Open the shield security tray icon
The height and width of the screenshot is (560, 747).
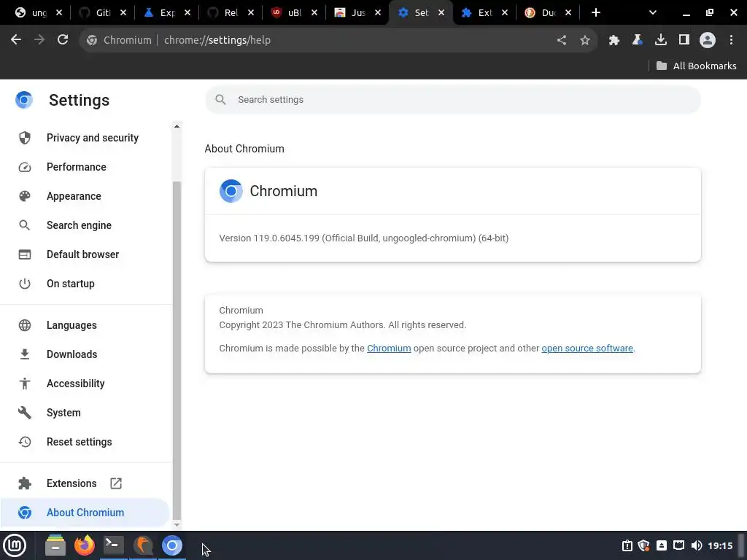(643, 545)
